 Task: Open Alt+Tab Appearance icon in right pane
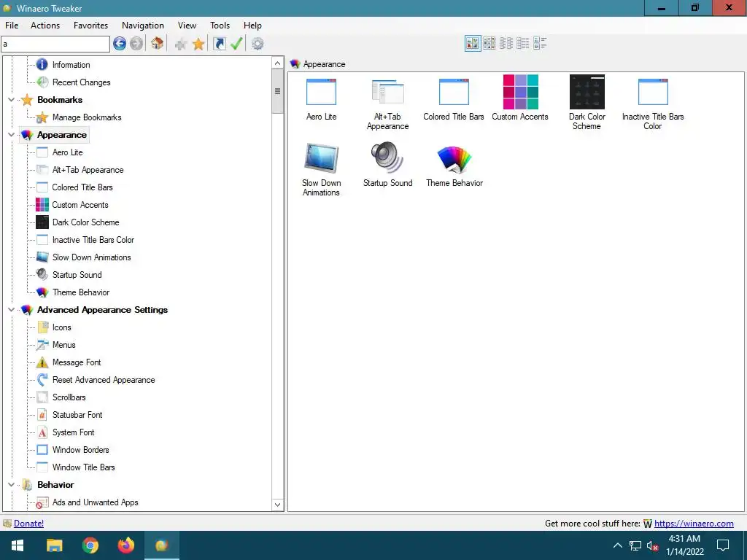pyautogui.click(x=388, y=92)
